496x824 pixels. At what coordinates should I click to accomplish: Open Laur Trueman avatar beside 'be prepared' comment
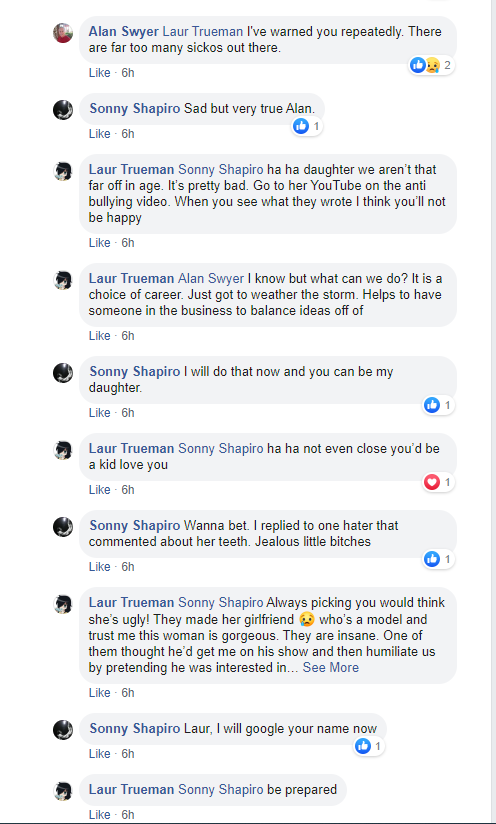(63, 790)
